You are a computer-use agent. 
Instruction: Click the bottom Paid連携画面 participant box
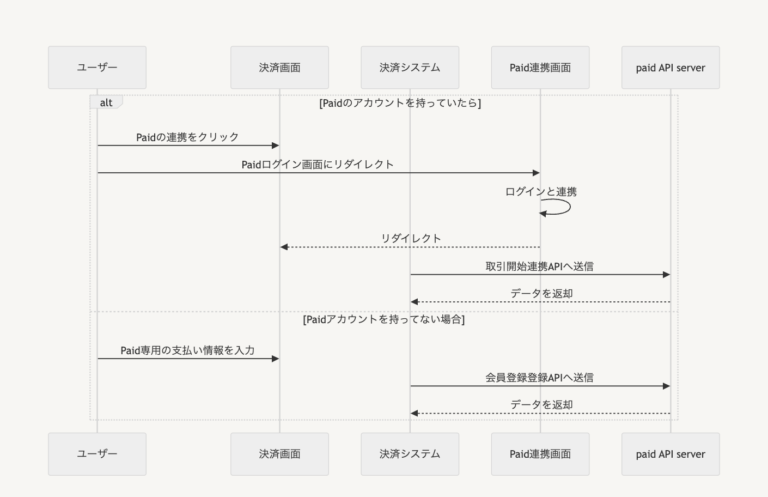540,454
